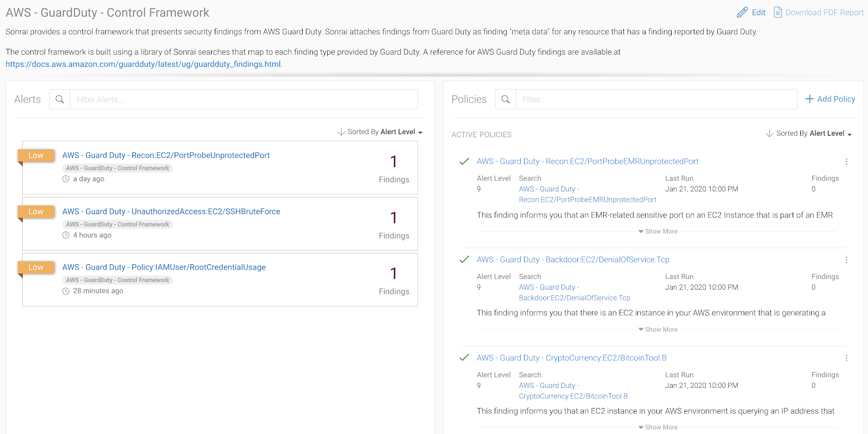Click Last Run date of DenialOfService.Tcp policy
868x434 pixels.
click(701, 287)
